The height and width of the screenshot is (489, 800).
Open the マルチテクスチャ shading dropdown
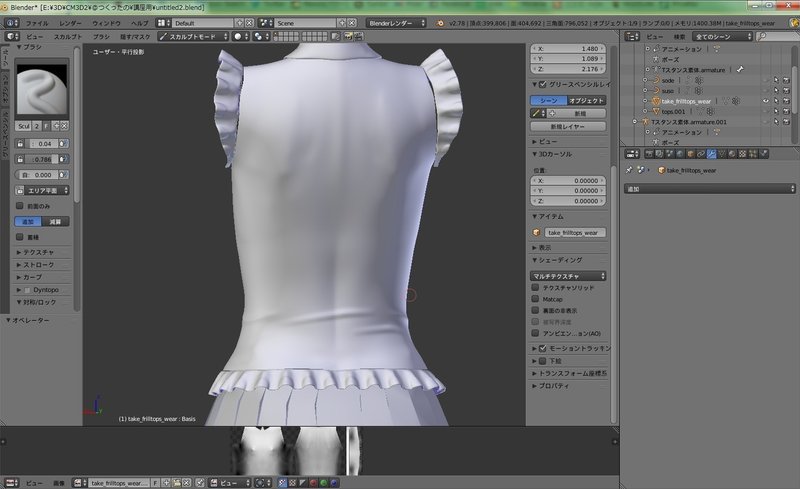point(568,276)
